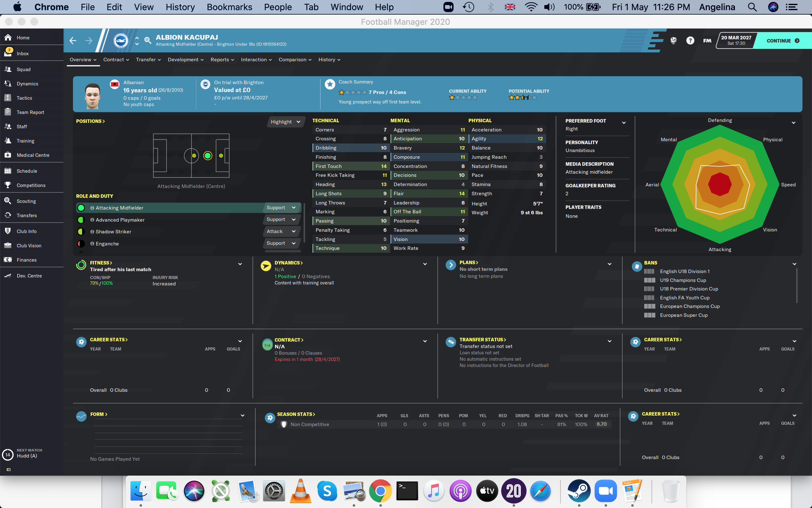Expand the Preferred Foot panel chevron
Screen dimensions: 812x508
pos(624,123)
